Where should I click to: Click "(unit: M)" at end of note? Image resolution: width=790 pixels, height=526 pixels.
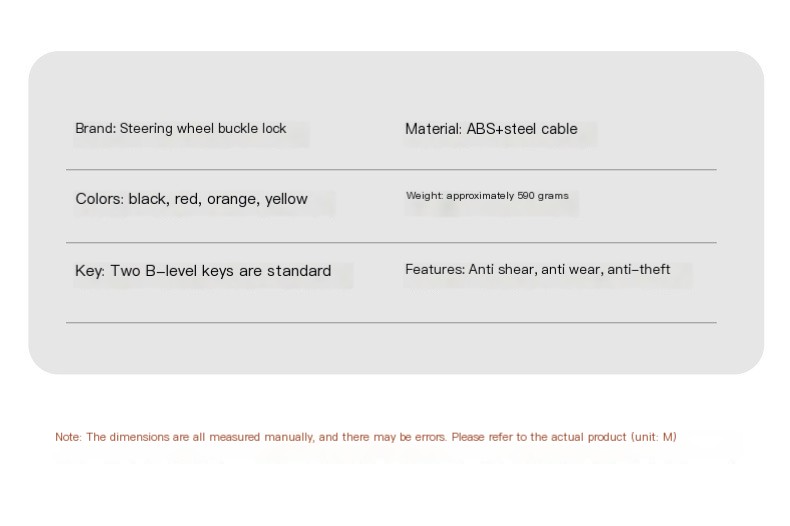(x=654, y=437)
